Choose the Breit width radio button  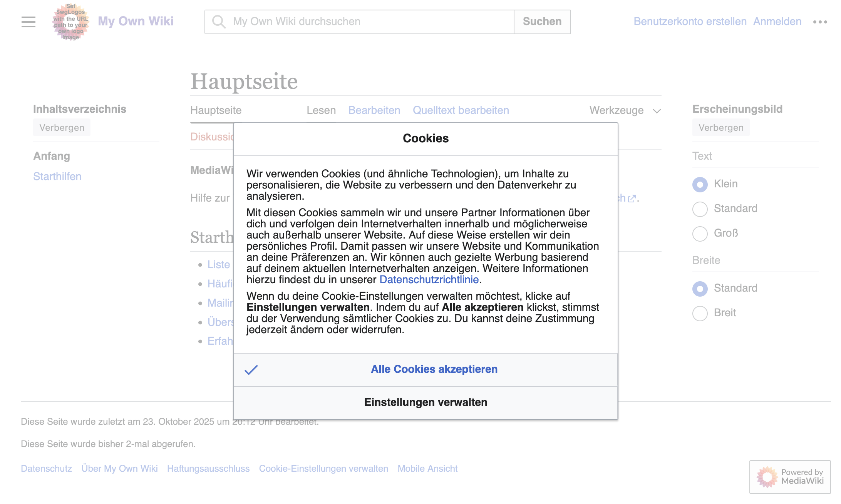pos(700,313)
